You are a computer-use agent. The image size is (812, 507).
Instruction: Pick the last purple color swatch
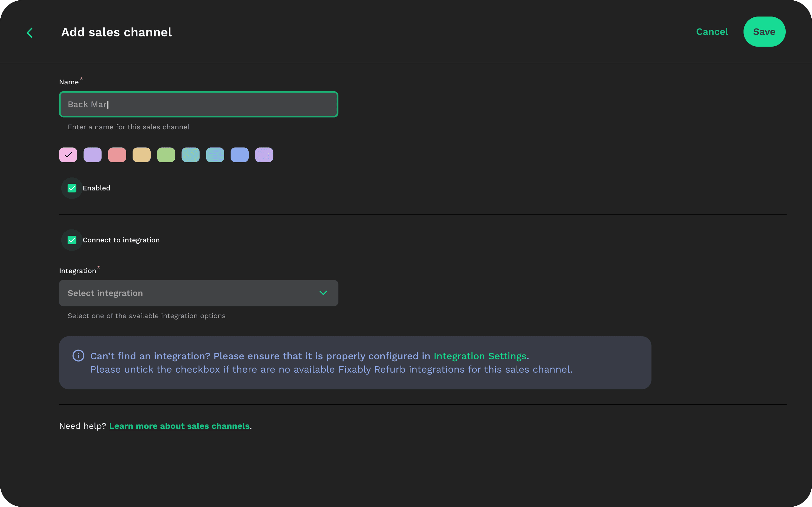[x=264, y=155]
